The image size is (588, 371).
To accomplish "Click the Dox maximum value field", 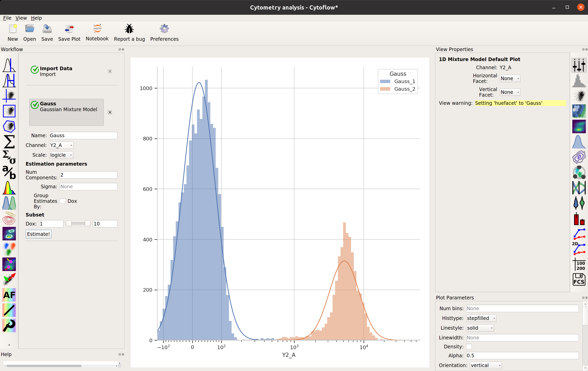I will point(105,224).
